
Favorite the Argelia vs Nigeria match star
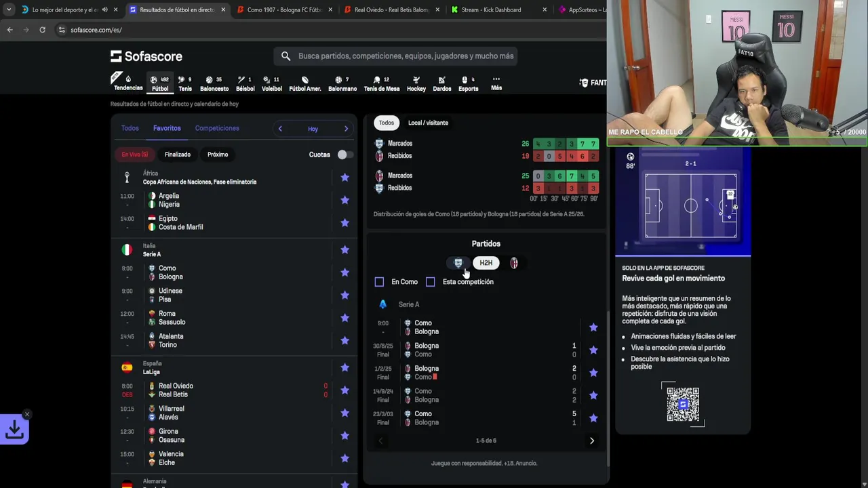344,200
